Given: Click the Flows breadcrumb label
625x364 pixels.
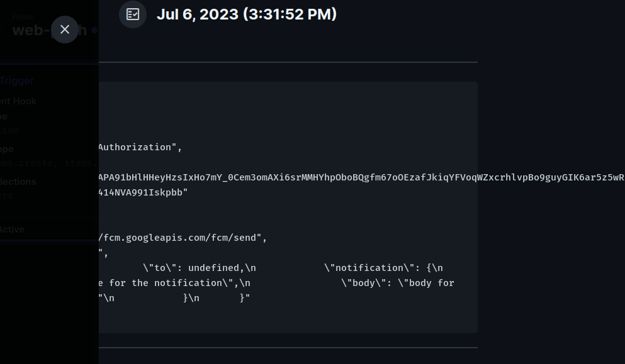Looking at the screenshot, I should point(23,17).
